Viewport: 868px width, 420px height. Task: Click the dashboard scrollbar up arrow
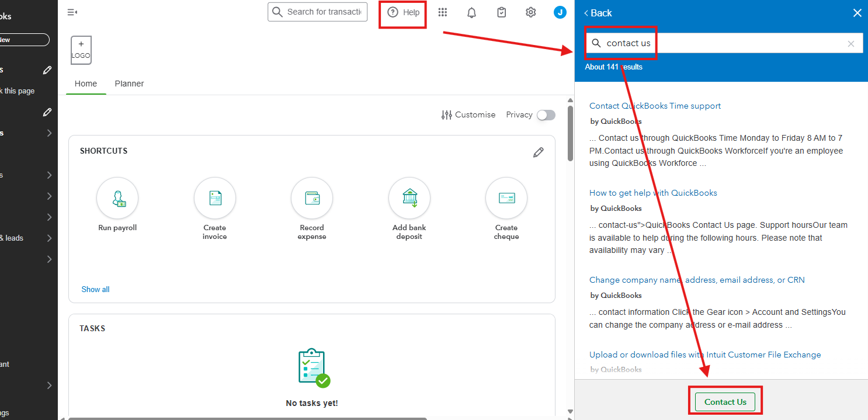click(x=571, y=100)
